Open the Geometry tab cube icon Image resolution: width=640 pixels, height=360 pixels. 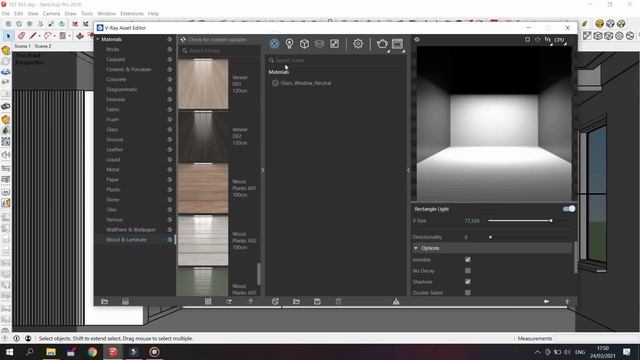[304, 44]
